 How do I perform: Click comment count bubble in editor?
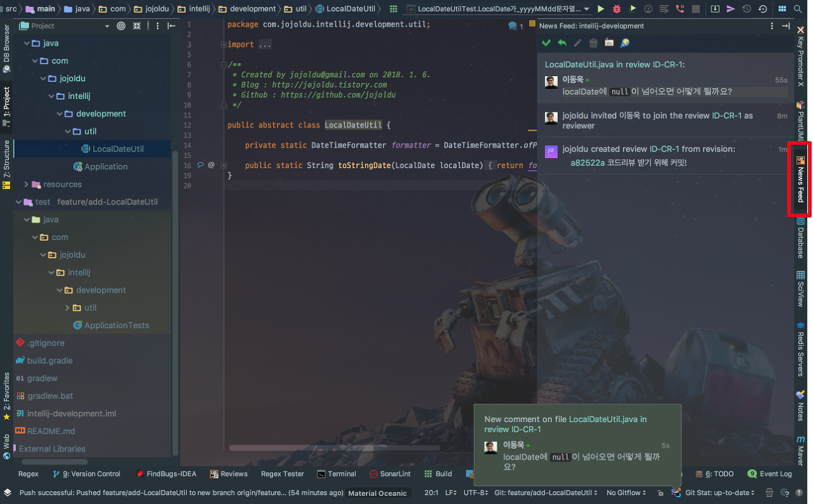pos(516,26)
